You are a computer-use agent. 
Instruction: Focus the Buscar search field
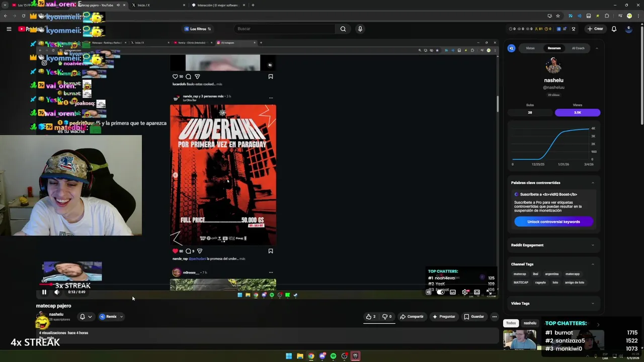click(x=284, y=29)
